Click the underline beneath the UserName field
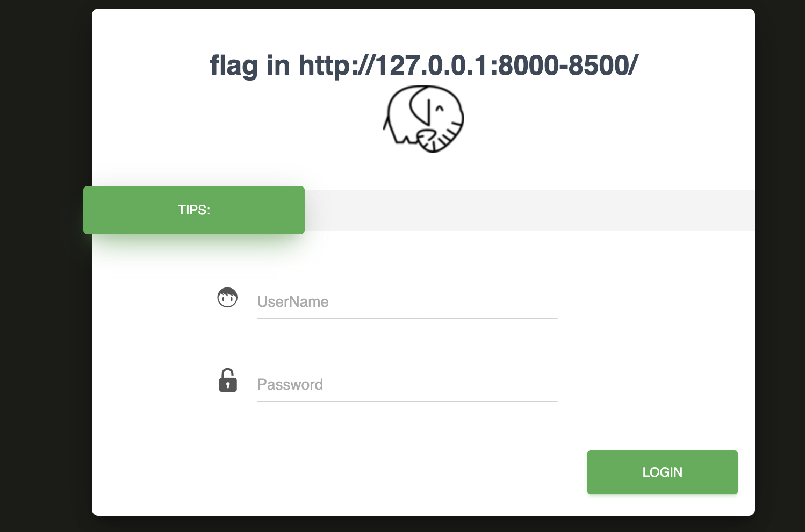The image size is (805, 532). point(407,319)
